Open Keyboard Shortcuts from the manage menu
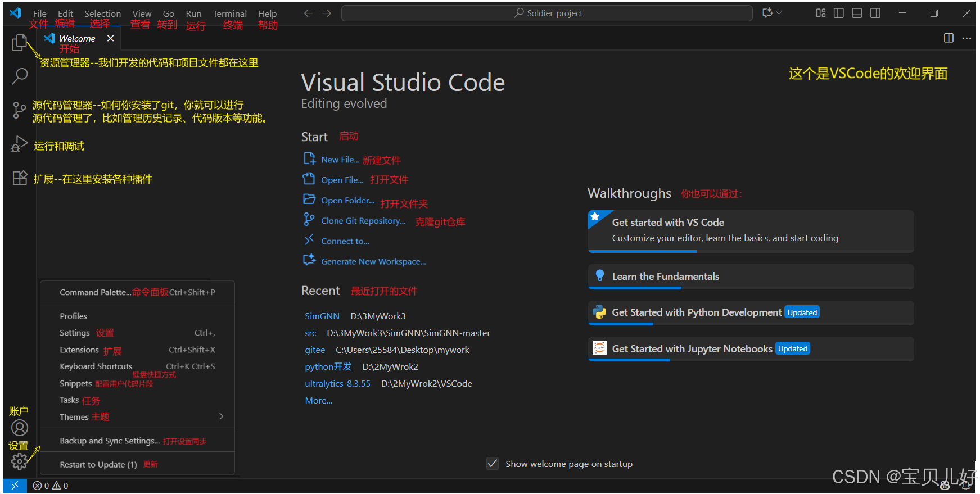Viewport: 980px width, 494px height. [x=137, y=366]
